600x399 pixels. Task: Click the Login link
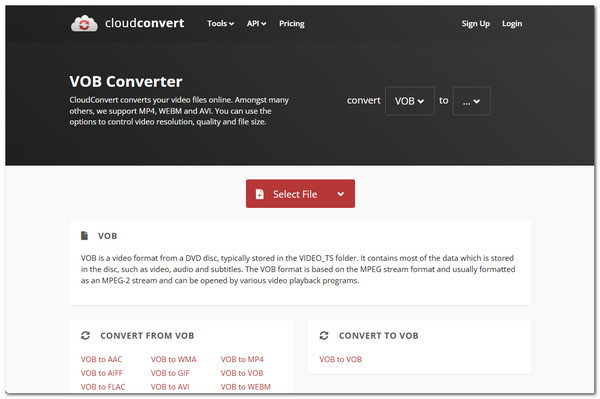pos(512,24)
